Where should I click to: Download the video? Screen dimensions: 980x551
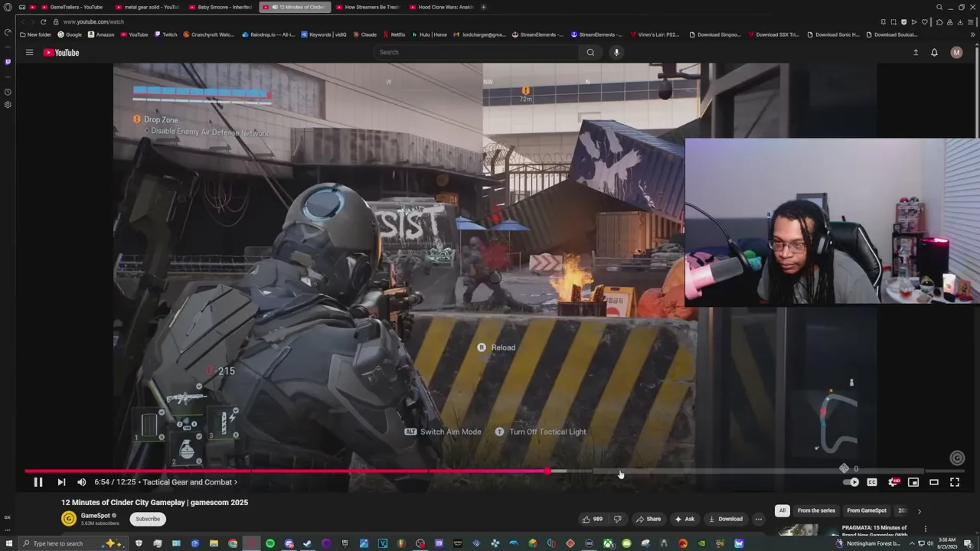725,519
